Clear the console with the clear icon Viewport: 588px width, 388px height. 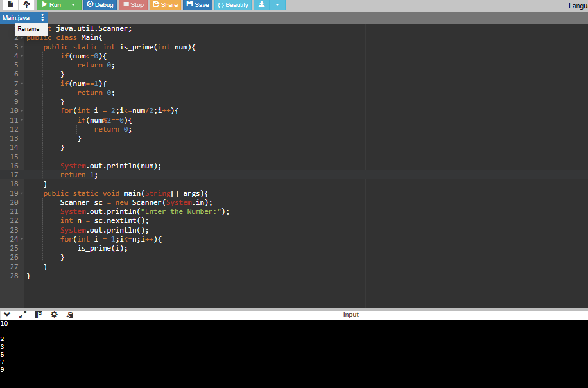(x=70, y=315)
